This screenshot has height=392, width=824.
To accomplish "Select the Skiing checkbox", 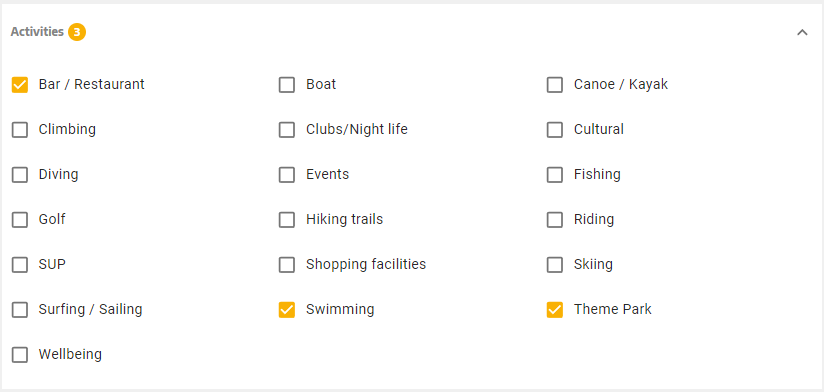I will coord(554,265).
